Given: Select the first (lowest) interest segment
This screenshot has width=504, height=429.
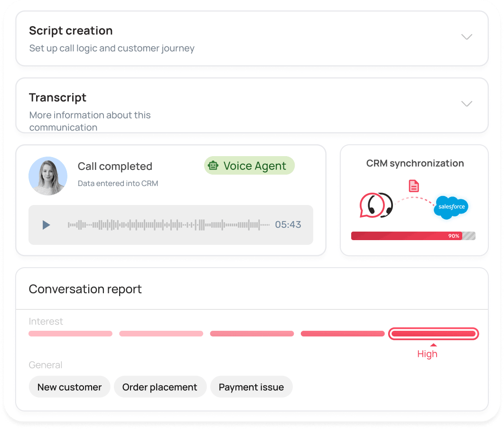Looking at the screenshot, I should (70, 334).
